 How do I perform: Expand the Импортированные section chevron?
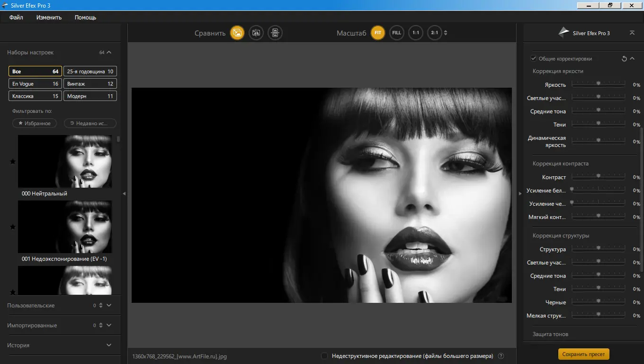pyautogui.click(x=109, y=326)
